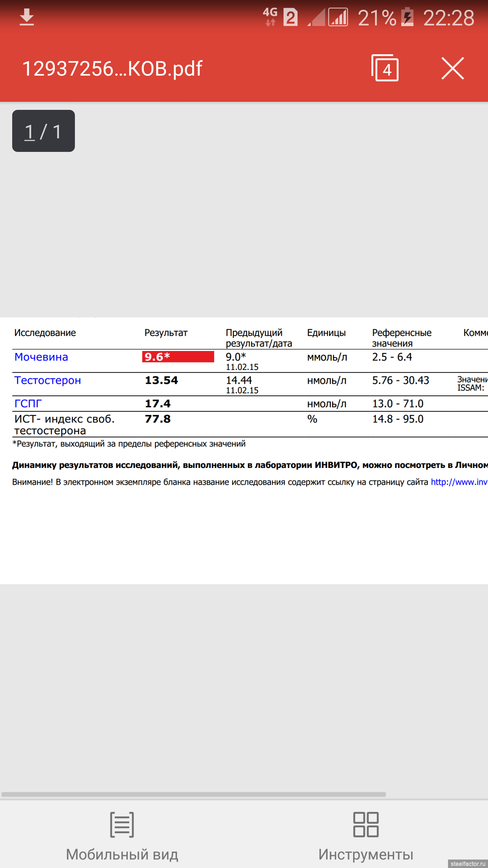Open the Тестостерон link
This screenshot has height=868, width=488.
(48, 380)
